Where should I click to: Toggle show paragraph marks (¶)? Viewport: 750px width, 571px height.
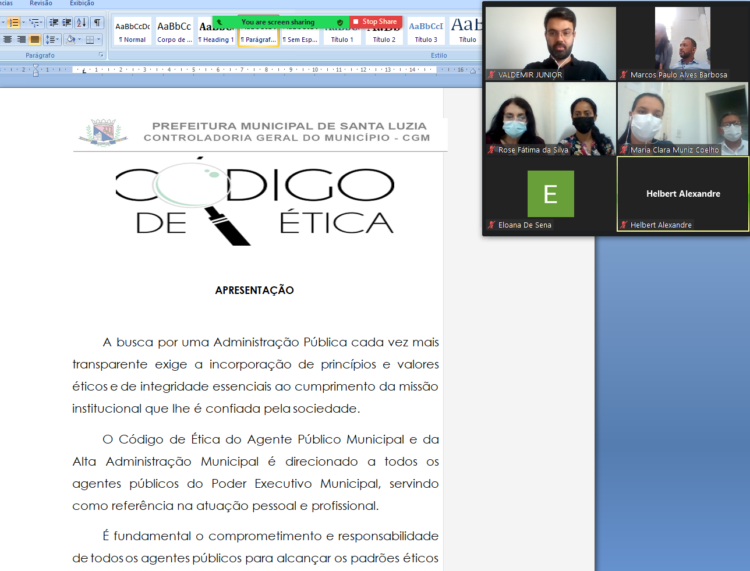[97, 22]
